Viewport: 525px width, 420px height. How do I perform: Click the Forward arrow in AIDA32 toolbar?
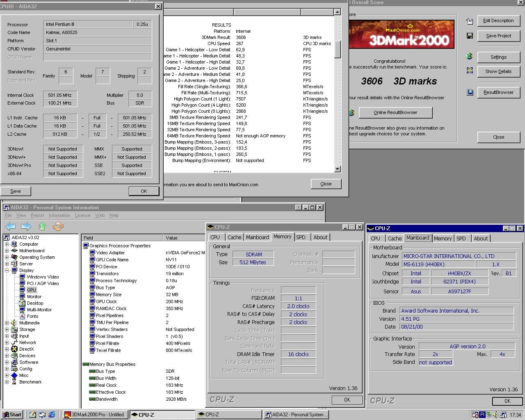(25, 226)
